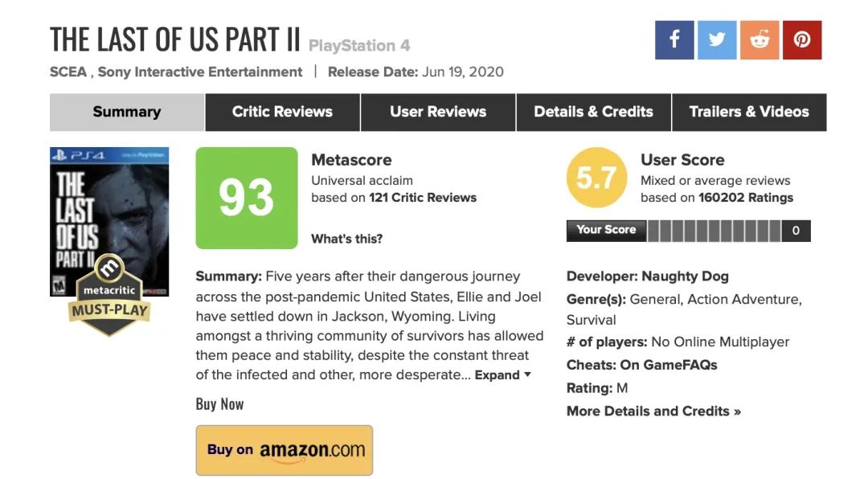Share the page on Twitter
Image resolution: width=868 pixels, height=479 pixels.
click(717, 40)
